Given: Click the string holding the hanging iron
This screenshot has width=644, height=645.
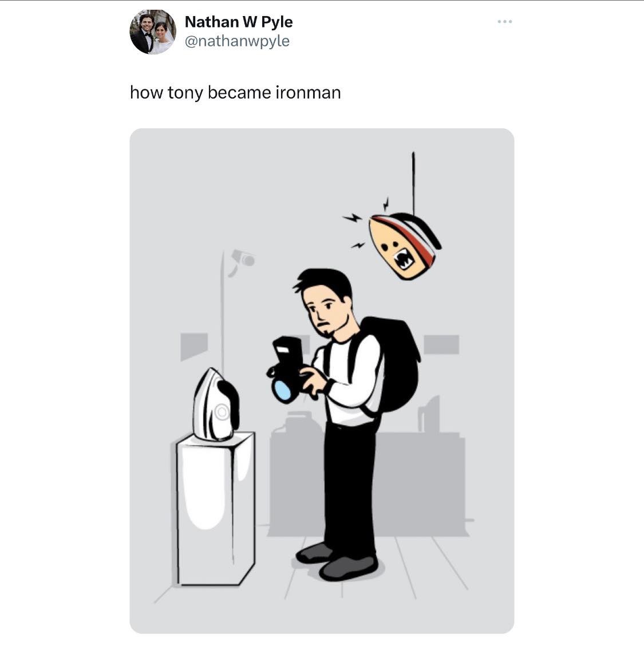Looking at the screenshot, I should tap(413, 183).
